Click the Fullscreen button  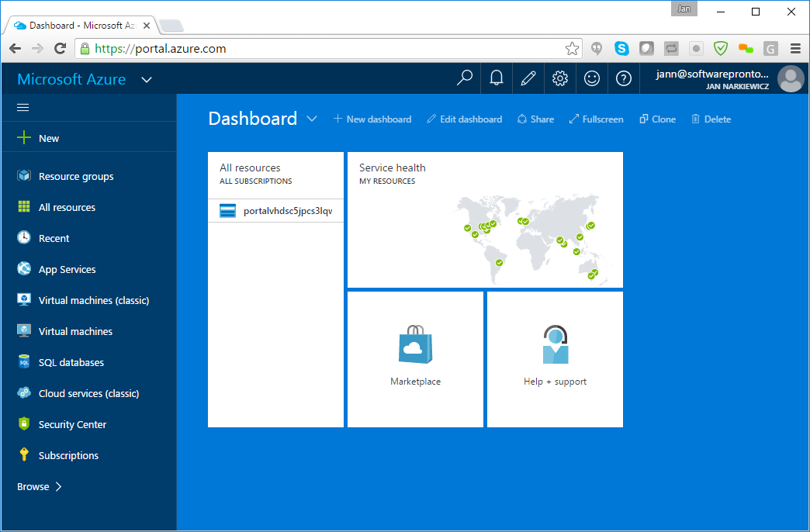pyautogui.click(x=596, y=119)
